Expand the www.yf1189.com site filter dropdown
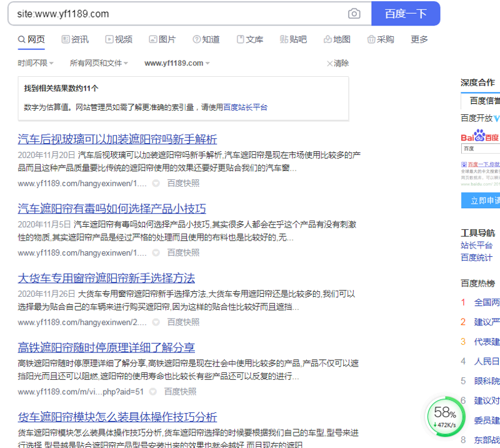The image size is (500, 448). (x=177, y=63)
